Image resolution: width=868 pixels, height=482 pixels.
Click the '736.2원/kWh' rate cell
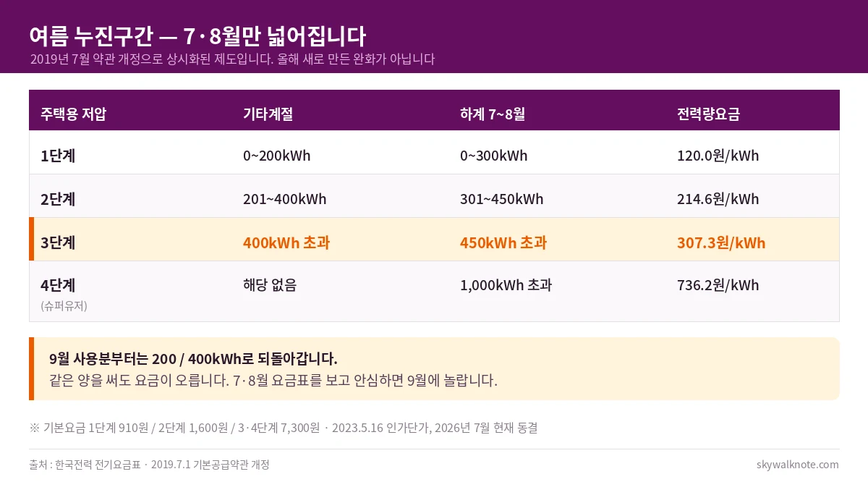[x=718, y=285]
